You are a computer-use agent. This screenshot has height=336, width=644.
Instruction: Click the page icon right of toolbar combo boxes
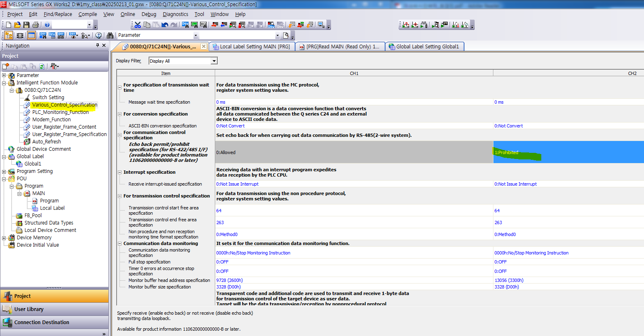286,36
